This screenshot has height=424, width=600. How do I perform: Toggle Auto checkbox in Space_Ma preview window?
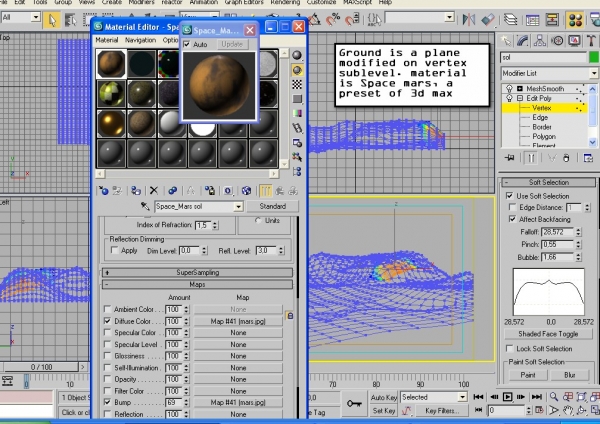pyautogui.click(x=187, y=44)
